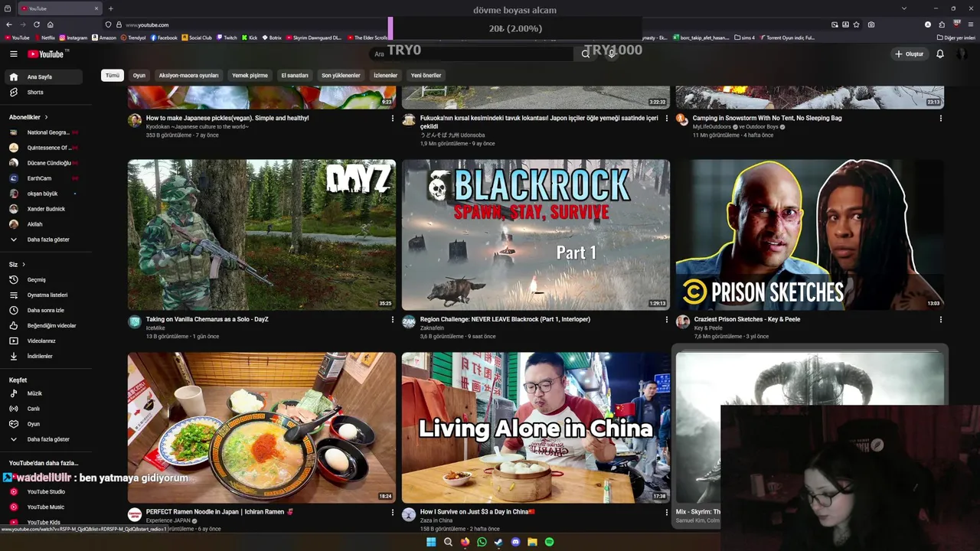Open Twitch bookmark

coord(227,37)
